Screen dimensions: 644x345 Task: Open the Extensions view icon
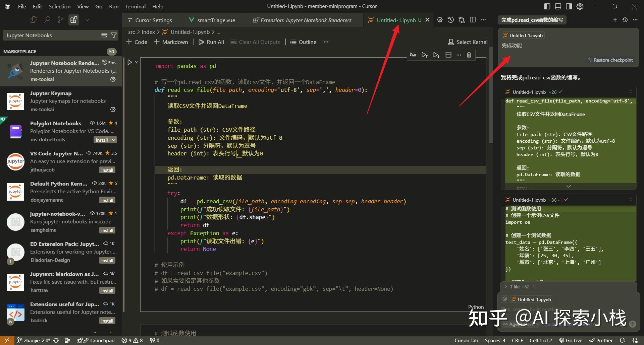(74, 20)
